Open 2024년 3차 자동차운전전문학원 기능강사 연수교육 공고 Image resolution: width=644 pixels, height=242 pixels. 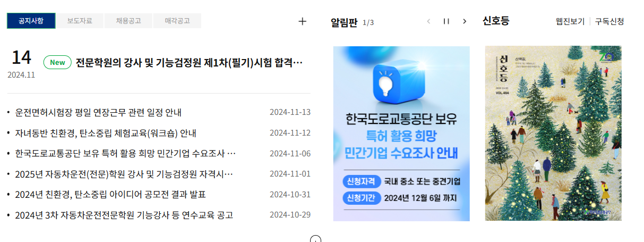pos(124,215)
